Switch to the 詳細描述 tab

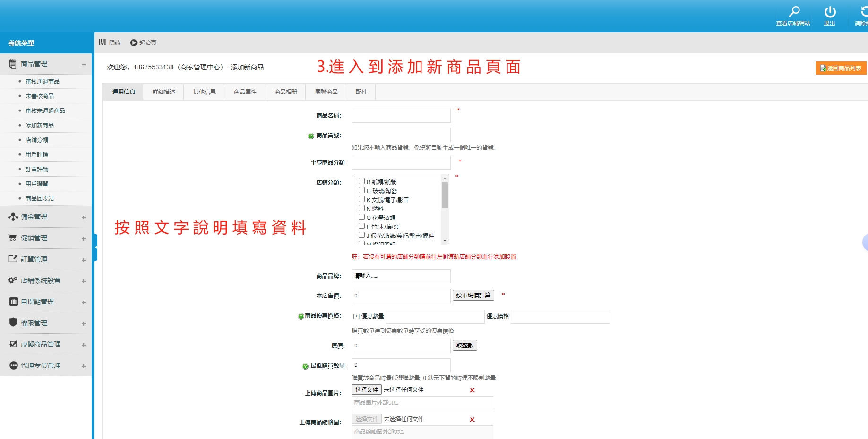tap(164, 92)
